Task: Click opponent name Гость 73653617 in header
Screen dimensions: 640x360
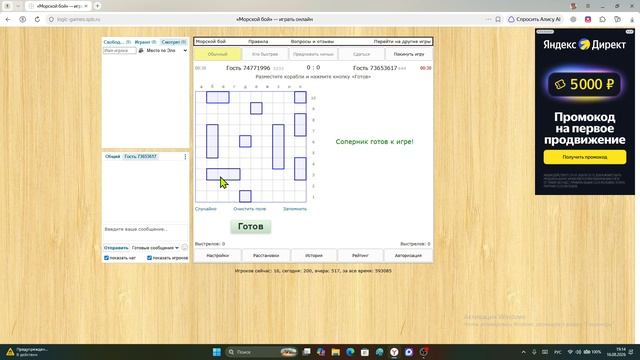Action: pyautogui.click(x=375, y=68)
